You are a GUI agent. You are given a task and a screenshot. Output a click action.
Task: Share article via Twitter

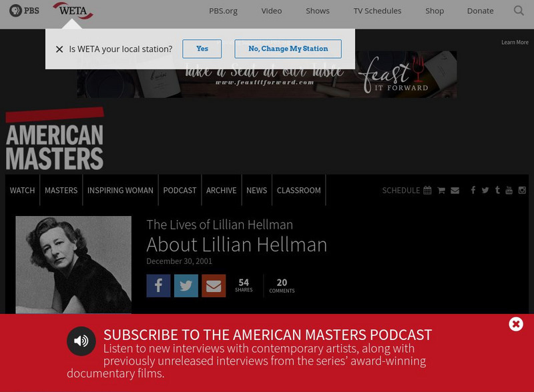[x=186, y=285]
